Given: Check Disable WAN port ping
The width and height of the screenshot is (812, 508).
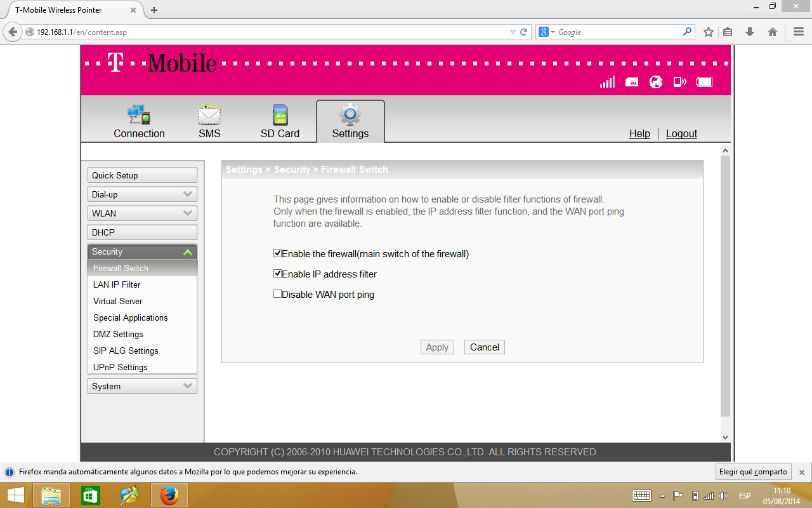Looking at the screenshot, I should (x=277, y=294).
